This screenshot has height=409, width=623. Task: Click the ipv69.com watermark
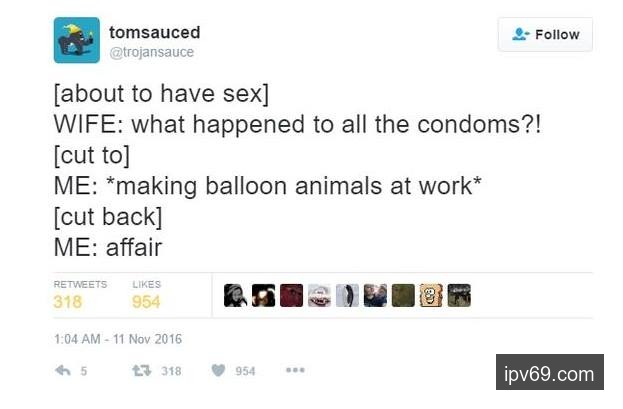click(549, 375)
